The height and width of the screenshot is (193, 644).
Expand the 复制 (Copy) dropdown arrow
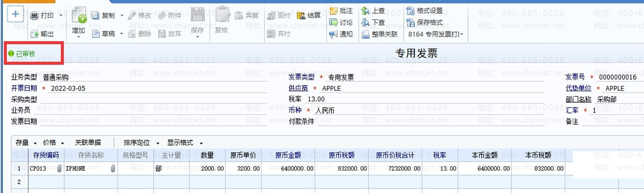coord(122,16)
